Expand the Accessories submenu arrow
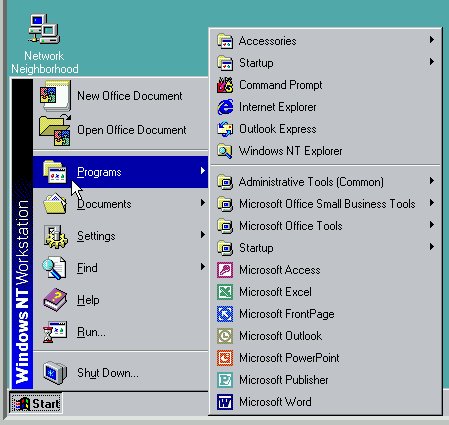This screenshot has height=425, width=449. tap(432, 40)
